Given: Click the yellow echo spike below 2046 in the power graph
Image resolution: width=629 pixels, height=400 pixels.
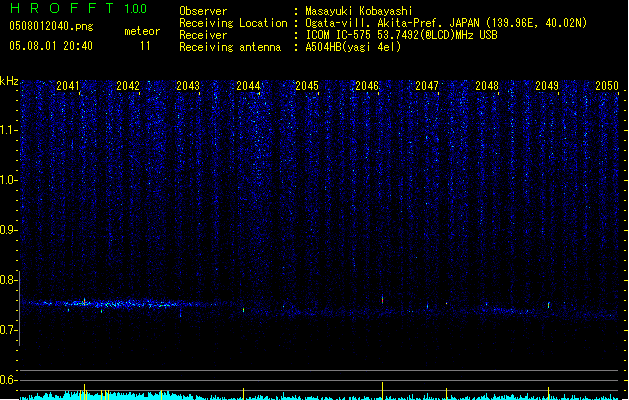Looking at the screenshot, I should point(382,391).
